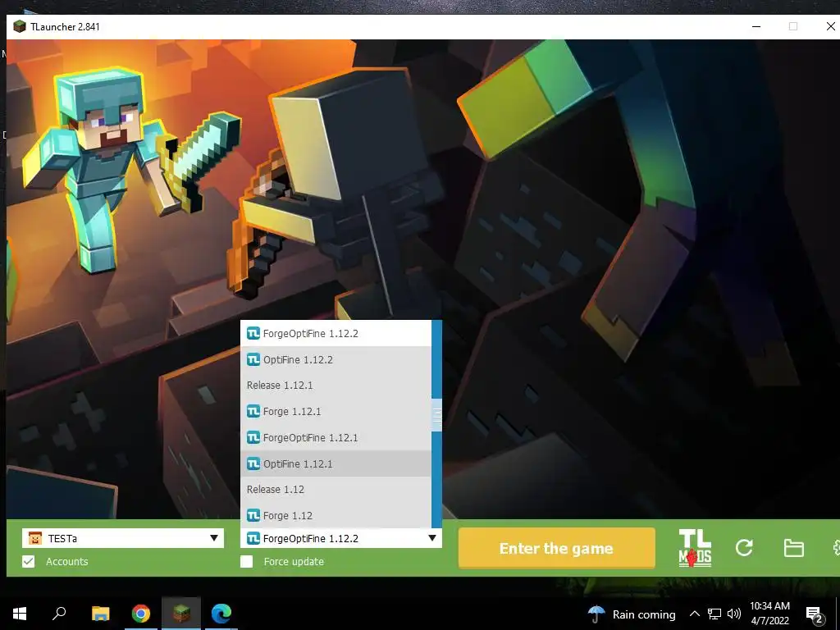Click Enter the game button
The height and width of the screenshot is (630, 840).
pyautogui.click(x=557, y=548)
